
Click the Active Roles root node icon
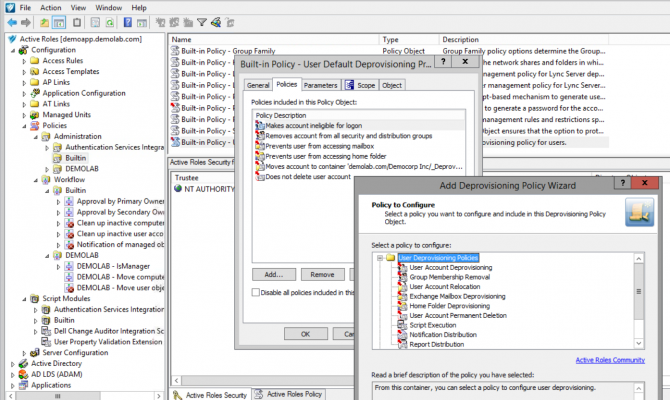pos(12,39)
